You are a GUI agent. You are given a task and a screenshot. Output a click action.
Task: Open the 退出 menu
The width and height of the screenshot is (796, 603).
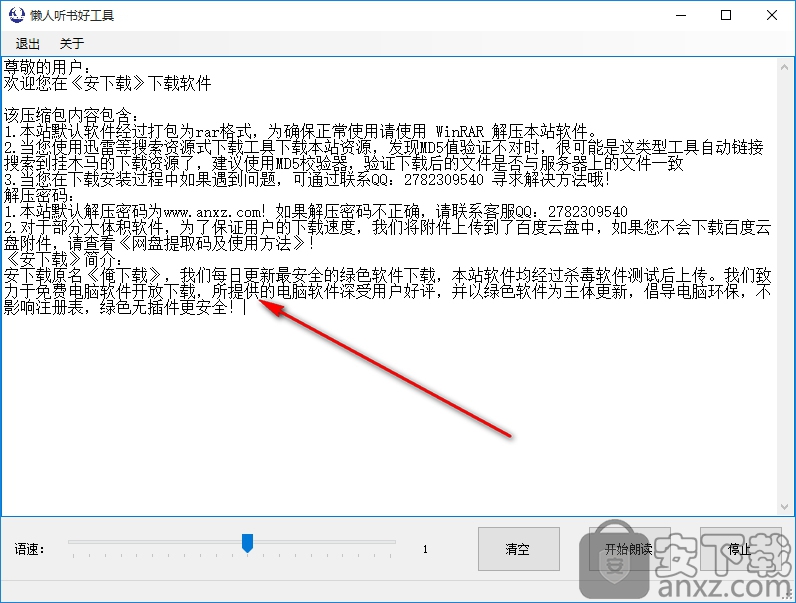point(27,44)
